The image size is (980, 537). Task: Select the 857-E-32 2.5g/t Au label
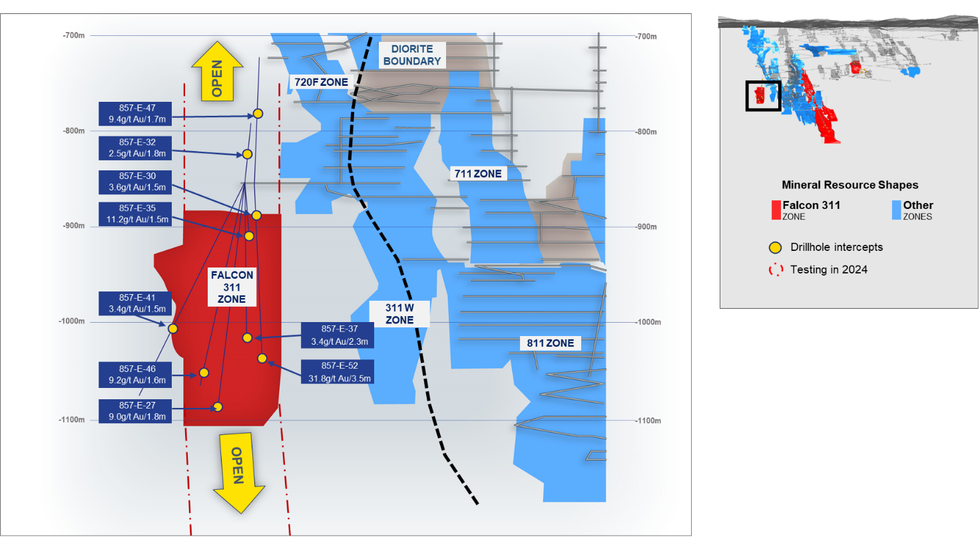click(136, 148)
